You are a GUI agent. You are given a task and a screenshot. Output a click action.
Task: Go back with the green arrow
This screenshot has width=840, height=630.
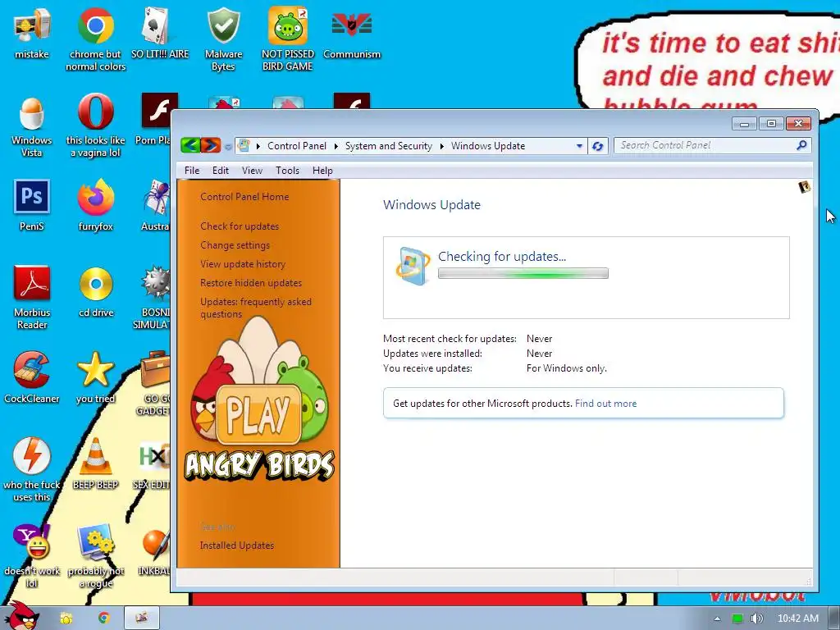tap(190, 145)
